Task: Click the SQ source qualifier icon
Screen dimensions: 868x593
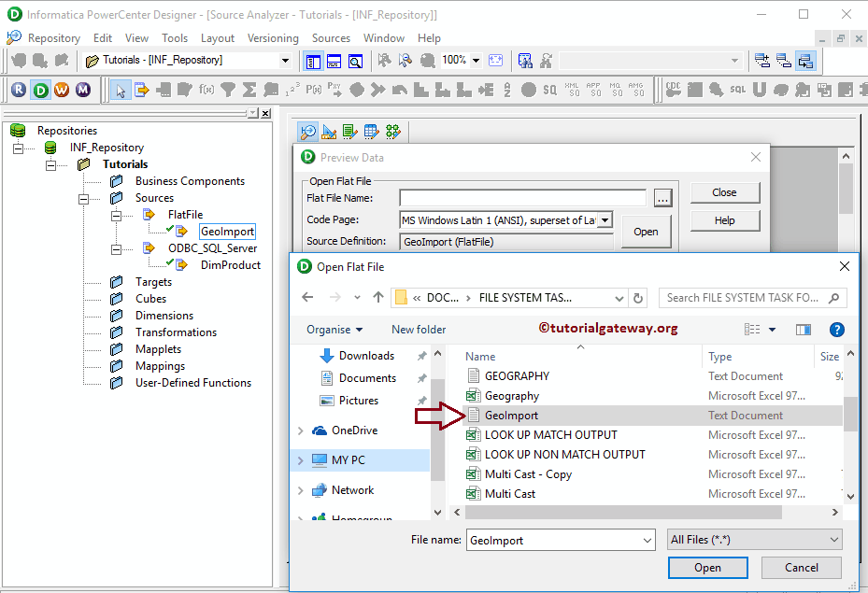Action: [x=549, y=90]
